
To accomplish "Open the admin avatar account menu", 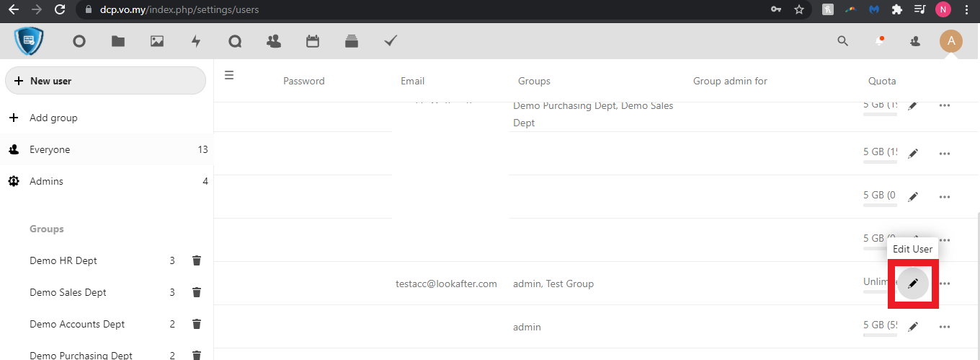I will (x=950, y=41).
